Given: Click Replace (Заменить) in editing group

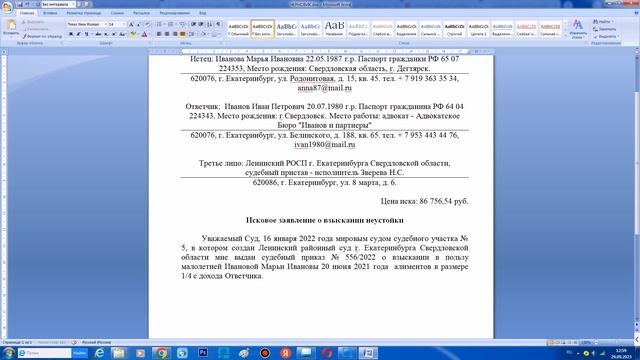Looking at the screenshot, I should pos(605,29).
